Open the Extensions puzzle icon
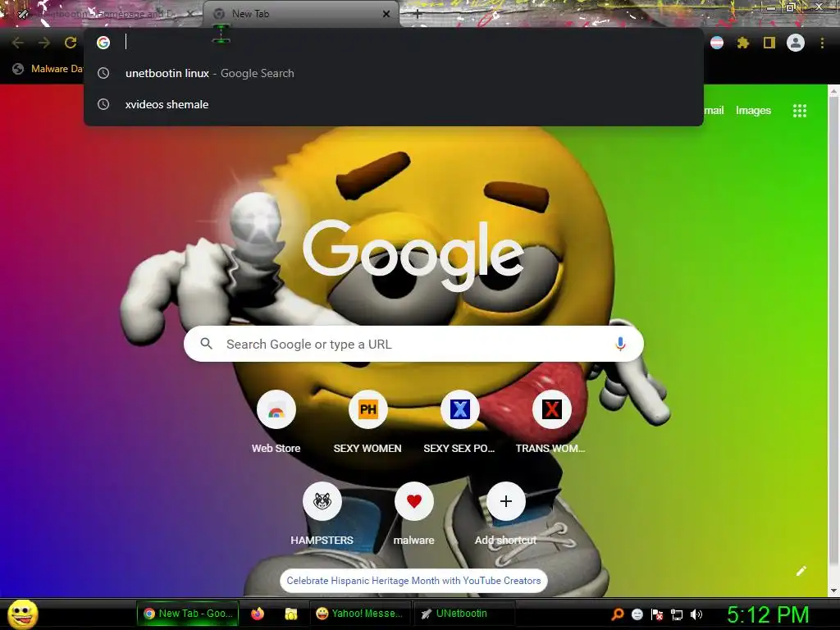Screen dimensions: 840x630 [x=742, y=43]
